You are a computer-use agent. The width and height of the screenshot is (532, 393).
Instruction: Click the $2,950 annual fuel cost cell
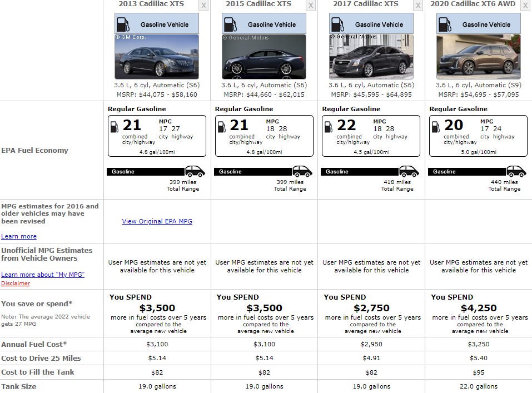[x=371, y=344]
